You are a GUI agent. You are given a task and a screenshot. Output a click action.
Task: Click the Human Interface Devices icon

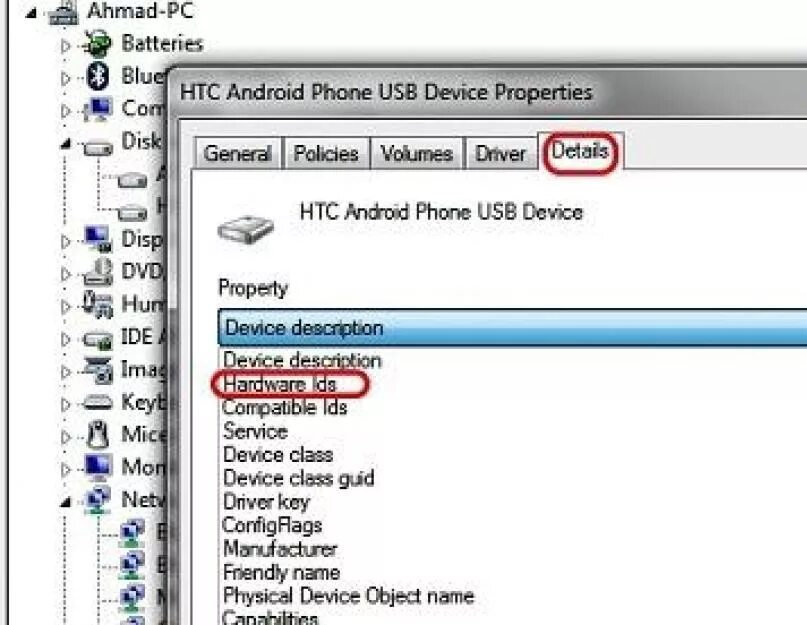tap(97, 304)
